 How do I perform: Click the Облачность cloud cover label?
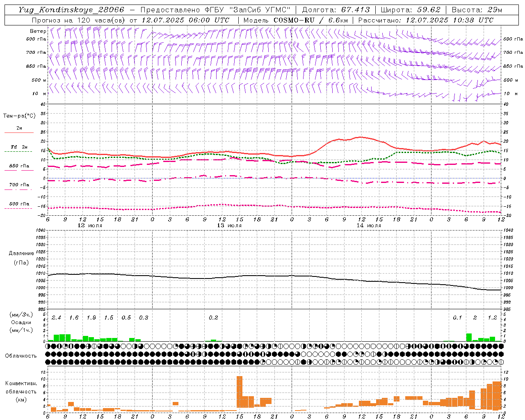(x=21, y=356)
